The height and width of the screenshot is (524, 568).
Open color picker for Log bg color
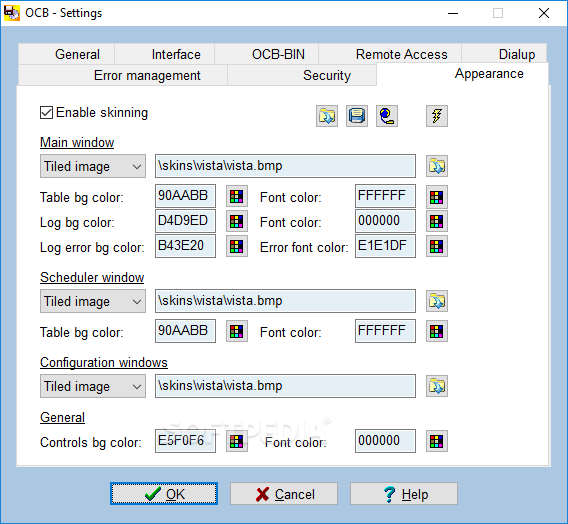tap(237, 221)
